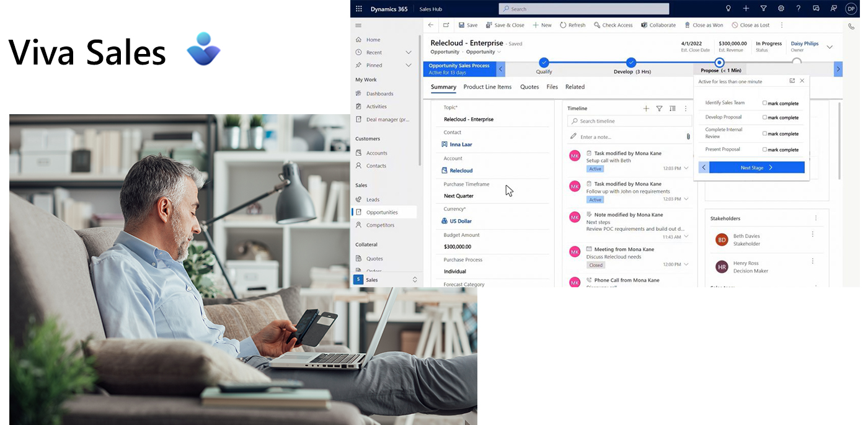Viewport: 868px width, 425px height.
Task: Click the Qualify stage checkmark circle
Action: point(544,62)
